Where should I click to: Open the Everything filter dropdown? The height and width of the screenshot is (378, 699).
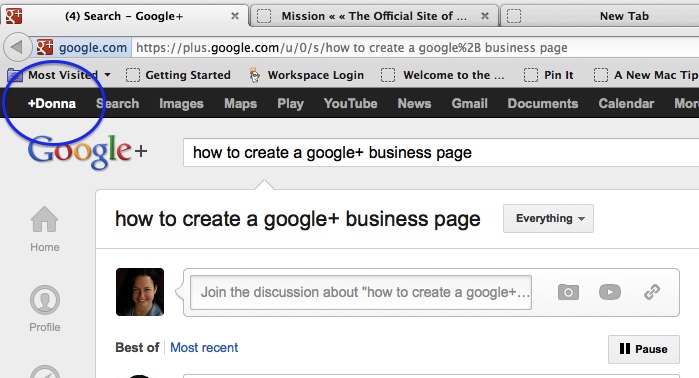click(x=548, y=218)
